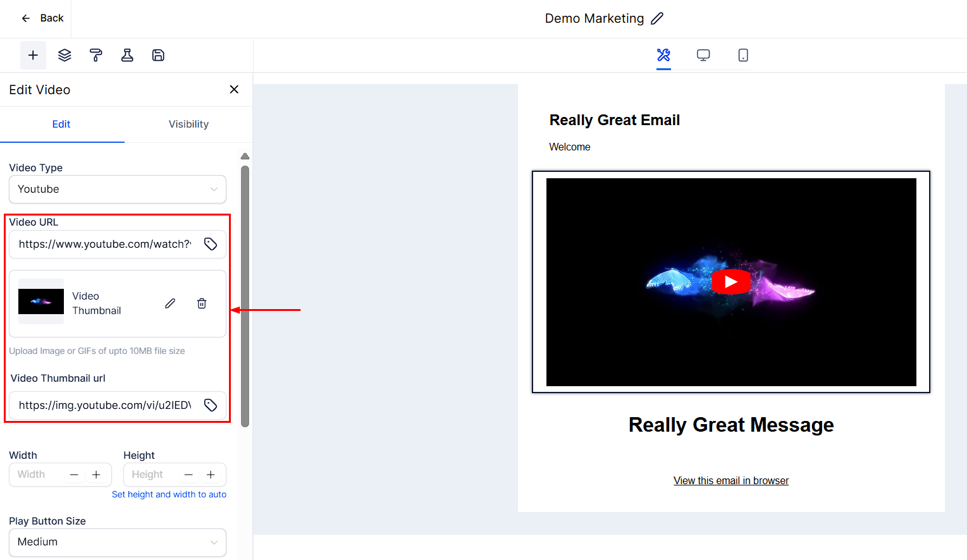Expand the Play Button Size dropdown
Image resolution: width=967 pixels, height=560 pixels.
tap(118, 542)
